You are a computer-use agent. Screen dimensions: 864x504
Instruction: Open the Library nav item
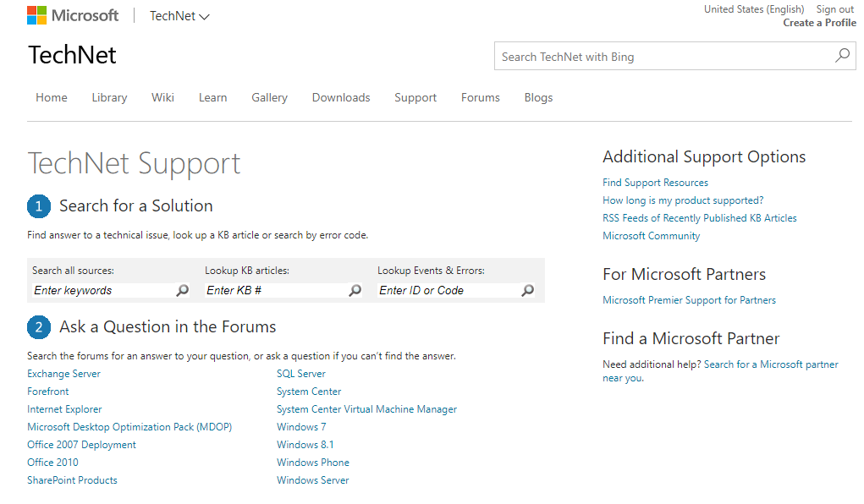109,97
